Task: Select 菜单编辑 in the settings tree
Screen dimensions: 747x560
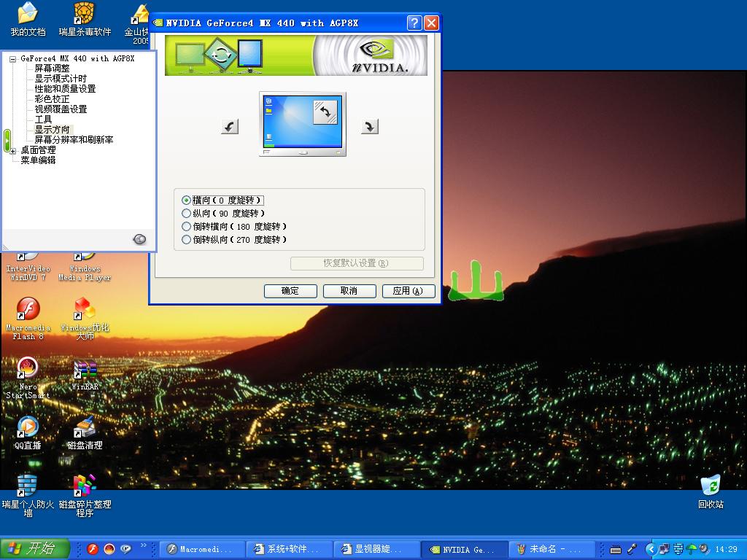Action: (x=38, y=160)
